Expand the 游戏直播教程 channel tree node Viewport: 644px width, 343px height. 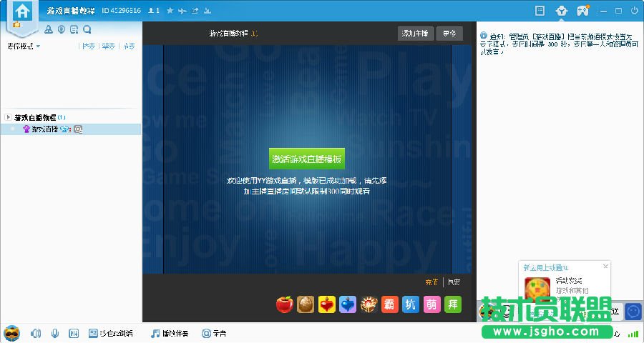[8, 117]
